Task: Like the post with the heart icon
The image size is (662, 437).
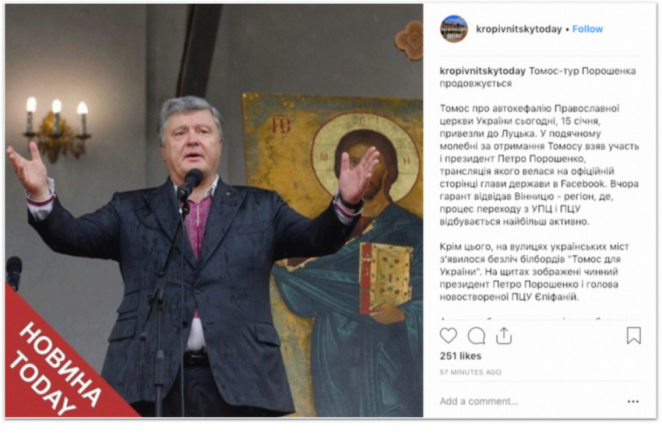Action: [x=448, y=336]
